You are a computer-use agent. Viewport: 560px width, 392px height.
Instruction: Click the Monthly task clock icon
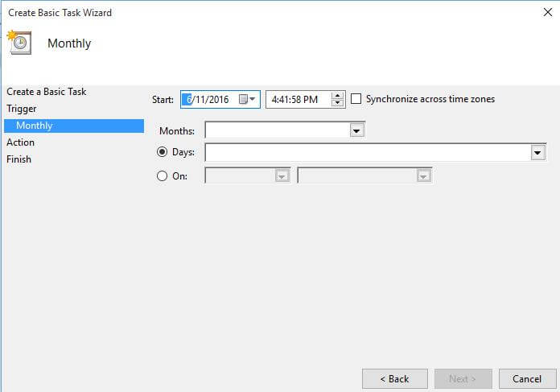[19, 43]
